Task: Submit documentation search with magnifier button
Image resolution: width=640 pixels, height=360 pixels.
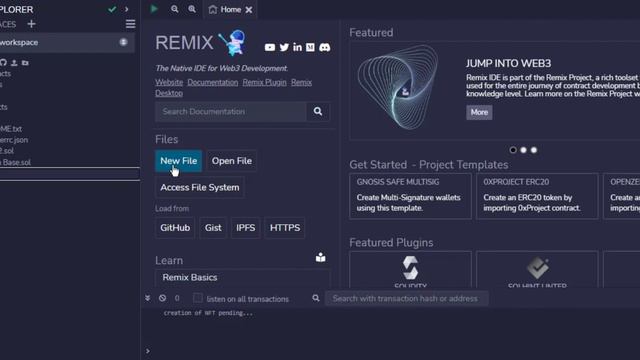Action: (318, 111)
